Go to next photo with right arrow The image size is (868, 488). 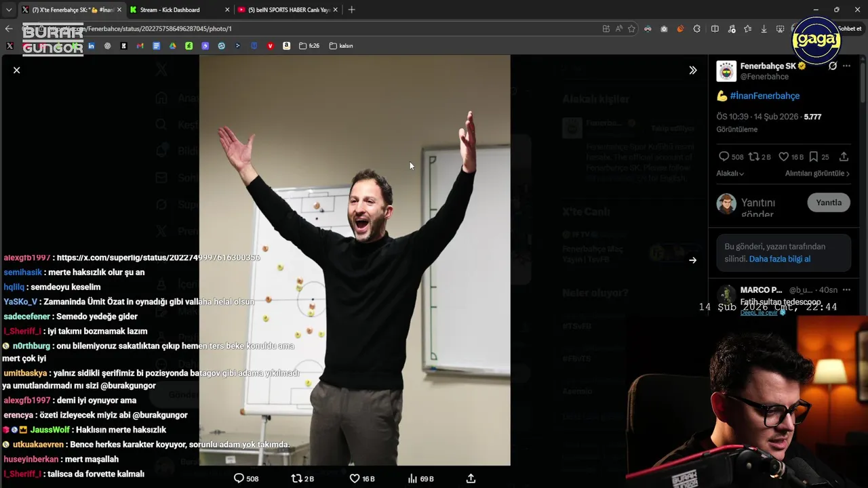coord(692,260)
